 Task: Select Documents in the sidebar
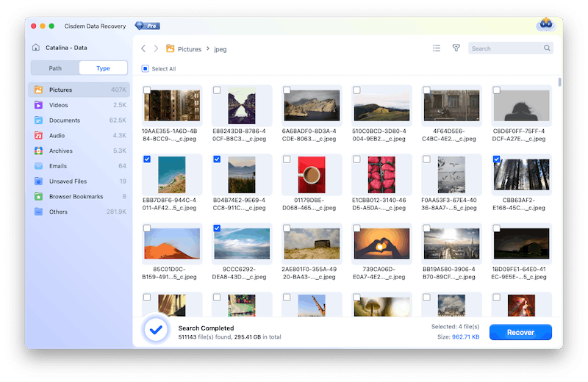(x=79, y=120)
